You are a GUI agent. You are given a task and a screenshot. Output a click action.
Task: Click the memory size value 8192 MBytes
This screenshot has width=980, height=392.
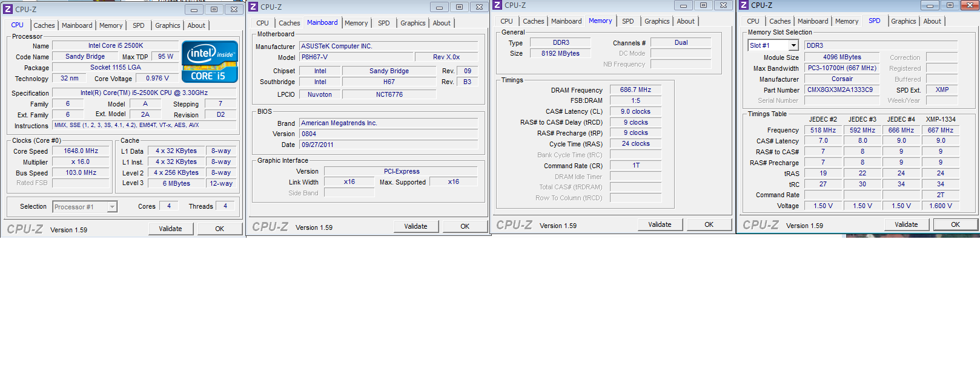[560, 53]
